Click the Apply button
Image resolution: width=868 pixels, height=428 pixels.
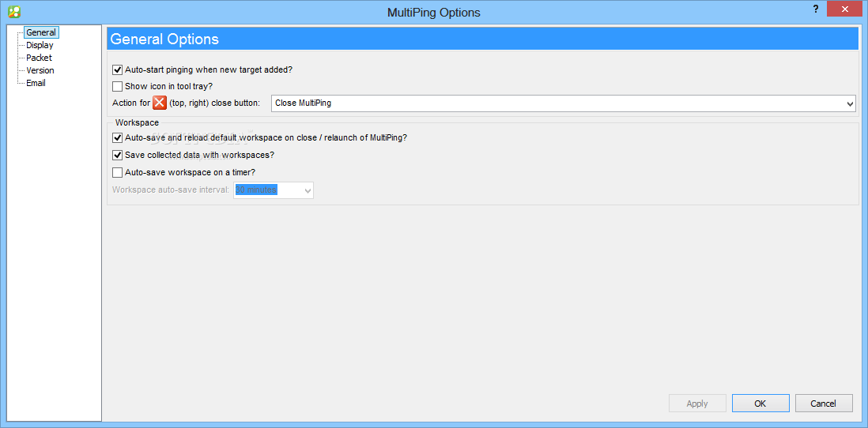coord(697,404)
